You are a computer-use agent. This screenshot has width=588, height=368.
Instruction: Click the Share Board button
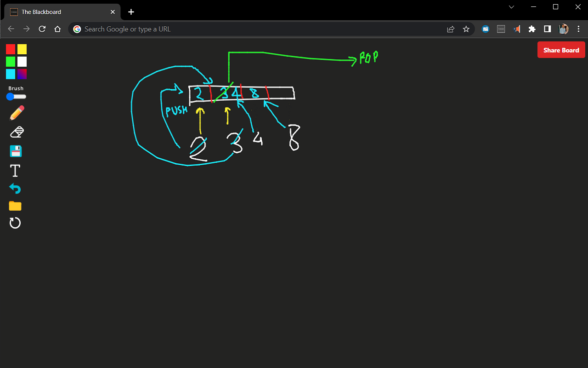[561, 50]
